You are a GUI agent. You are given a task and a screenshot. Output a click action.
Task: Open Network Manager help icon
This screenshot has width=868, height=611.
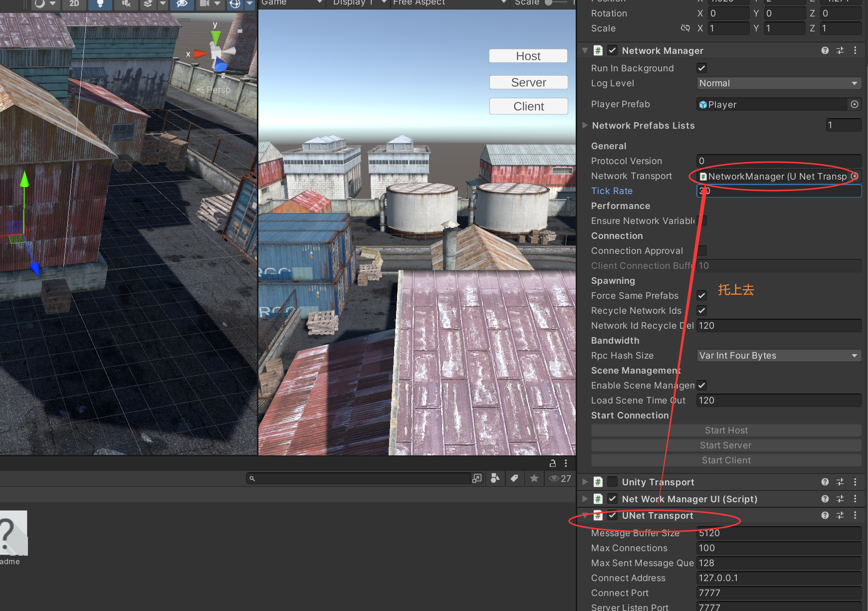pos(825,50)
